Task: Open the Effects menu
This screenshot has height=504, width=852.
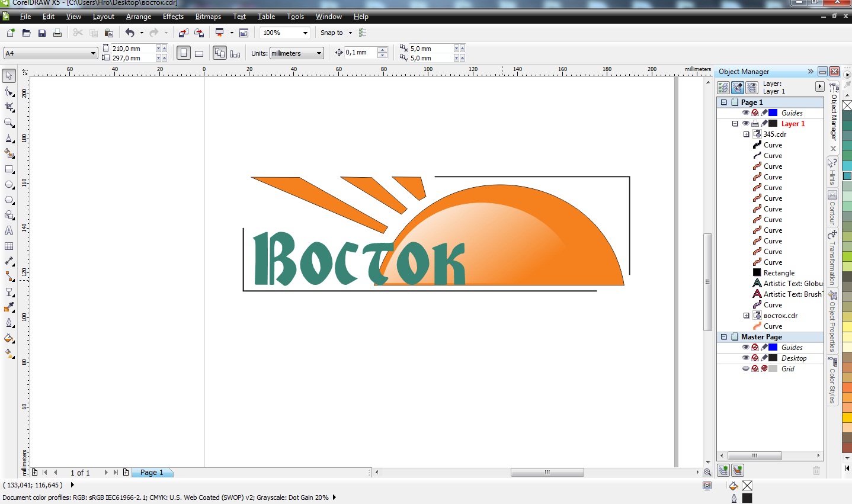Action: point(173,17)
